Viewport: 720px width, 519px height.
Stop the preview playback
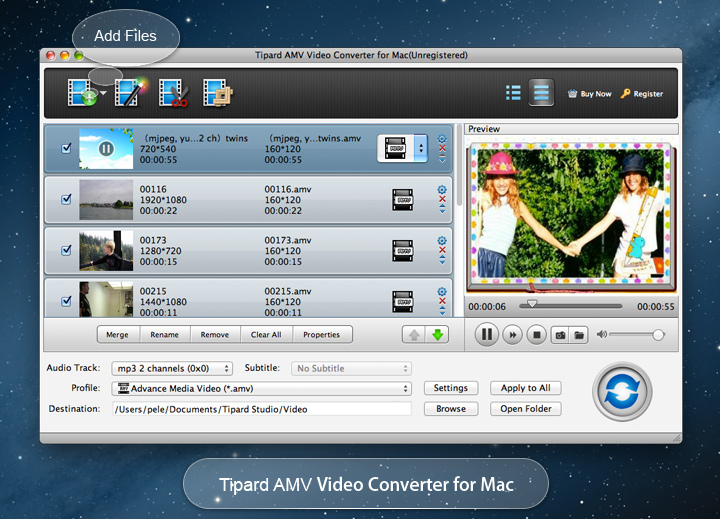[536, 335]
